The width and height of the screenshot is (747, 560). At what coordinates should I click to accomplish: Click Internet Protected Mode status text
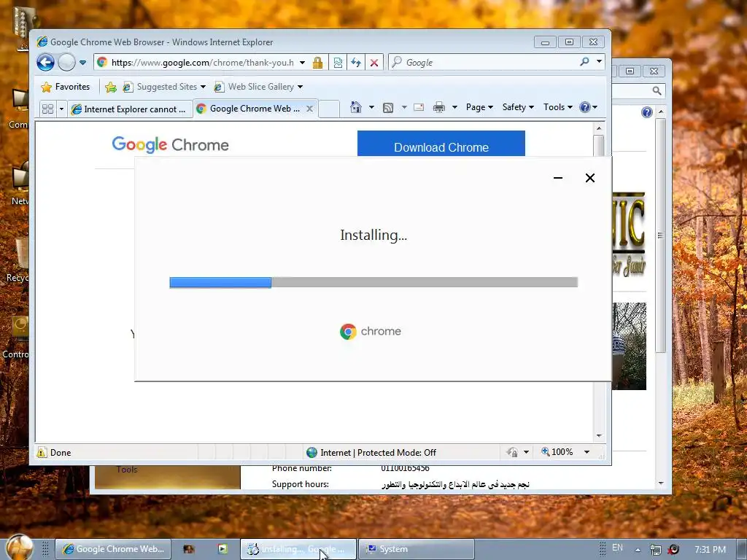point(378,452)
